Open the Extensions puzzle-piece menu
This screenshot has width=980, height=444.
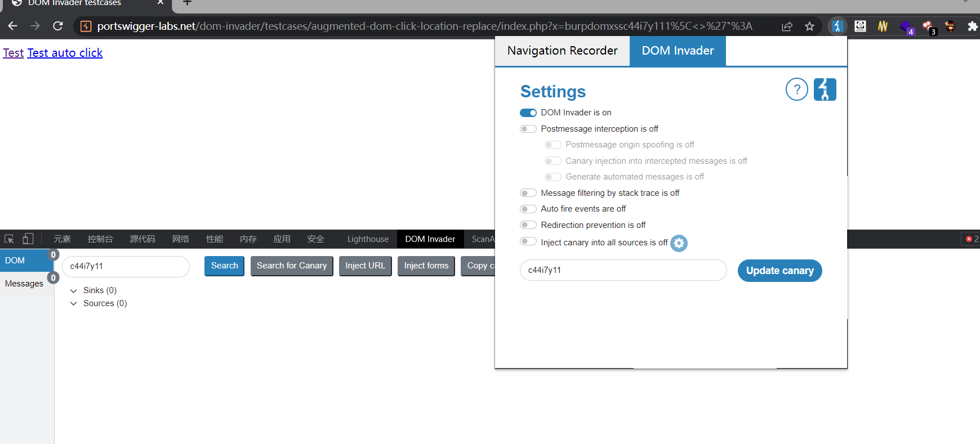[972, 26]
